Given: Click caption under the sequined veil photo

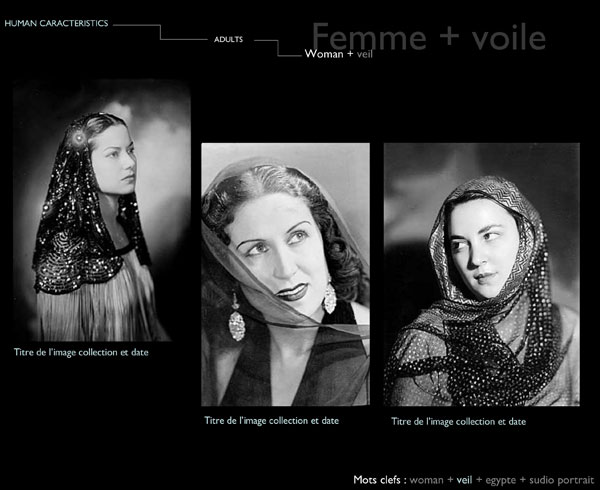Looking at the screenshot, I should click(x=81, y=352).
